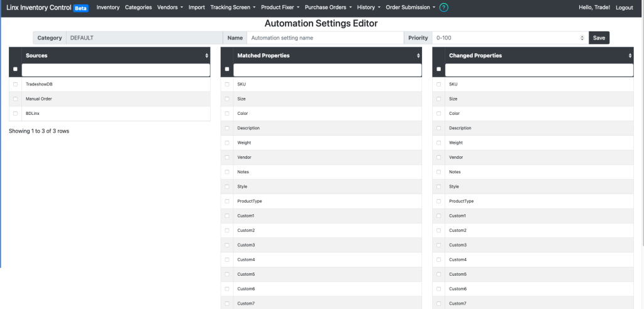Check Notes in Changed Properties
This screenshot has height=309, width=644.
point(438,172)
